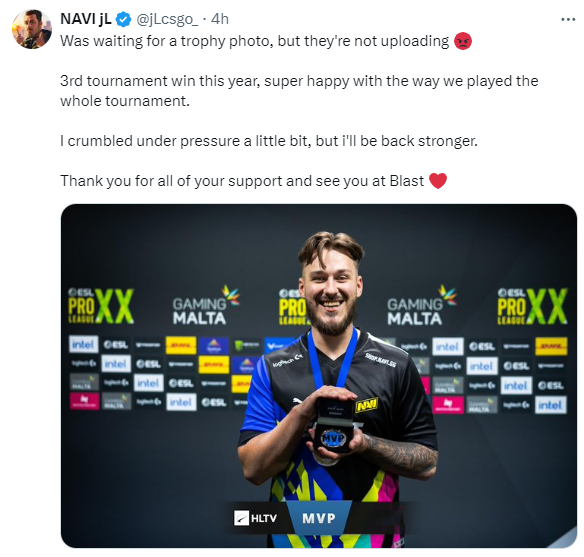Click the 'Thank you for all of your support' line
The height and width of the screenshot is (557, 584).
coord(242,181)
